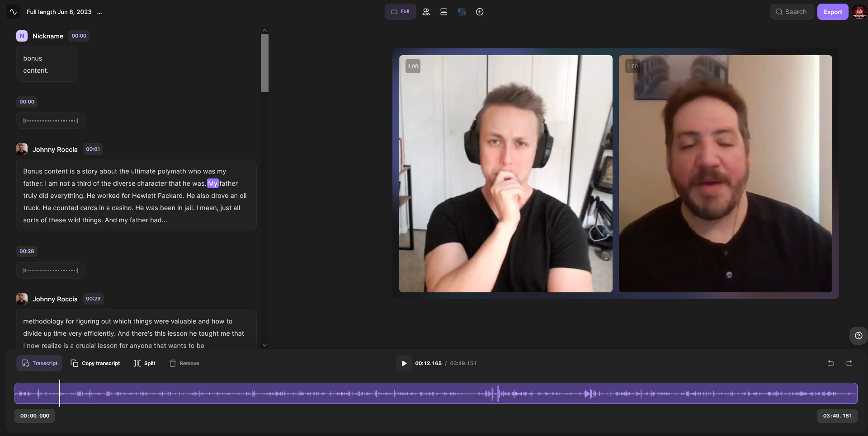
Task: Play the video
Action: (x=404, y=363)
